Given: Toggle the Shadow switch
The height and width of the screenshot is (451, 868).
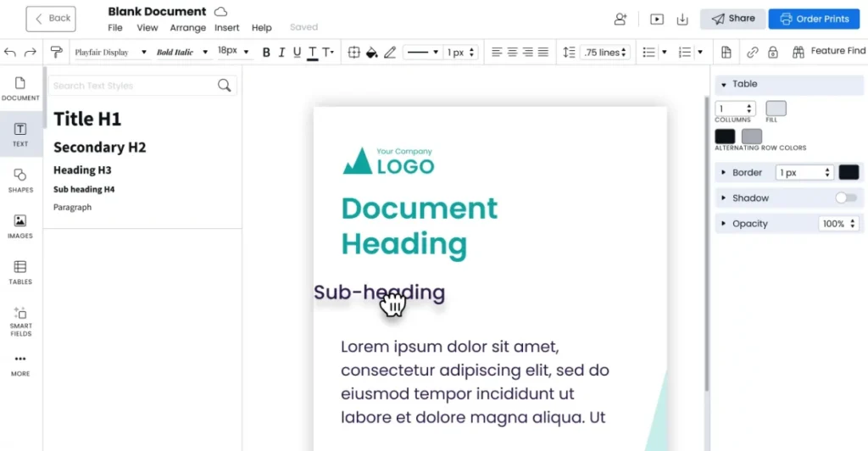Looking at the screenshot, I should point(846,198).
